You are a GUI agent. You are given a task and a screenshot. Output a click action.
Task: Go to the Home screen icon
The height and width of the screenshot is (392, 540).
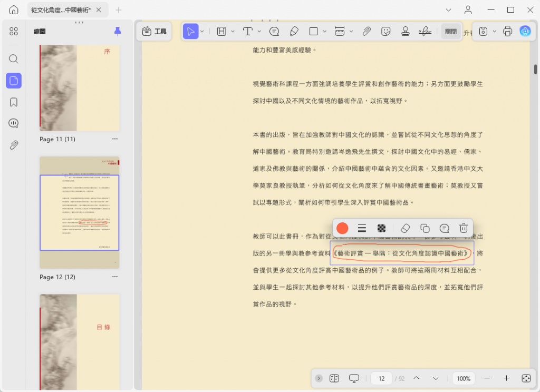pyautogui.click(x=13, y=10)
